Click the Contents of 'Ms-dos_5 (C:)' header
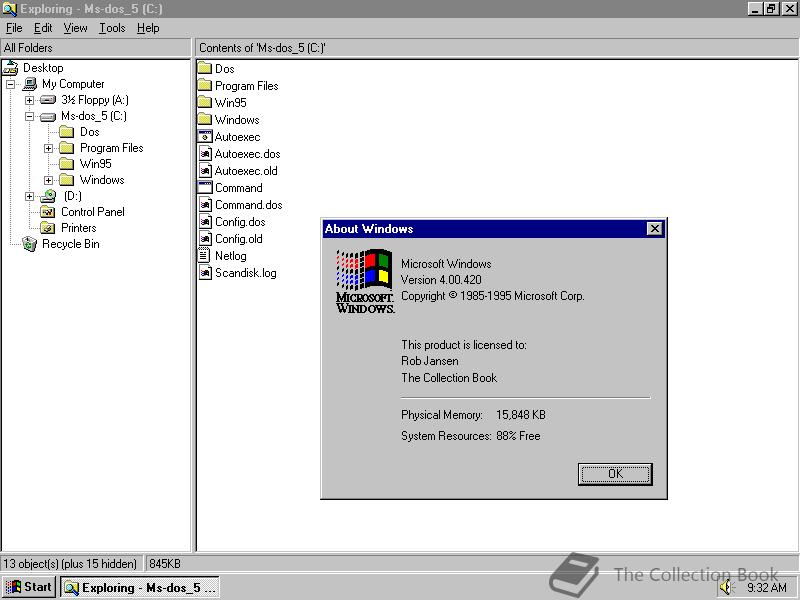This screenshot has width=800, height=600. pyautogui.click(x=497, y=48)
